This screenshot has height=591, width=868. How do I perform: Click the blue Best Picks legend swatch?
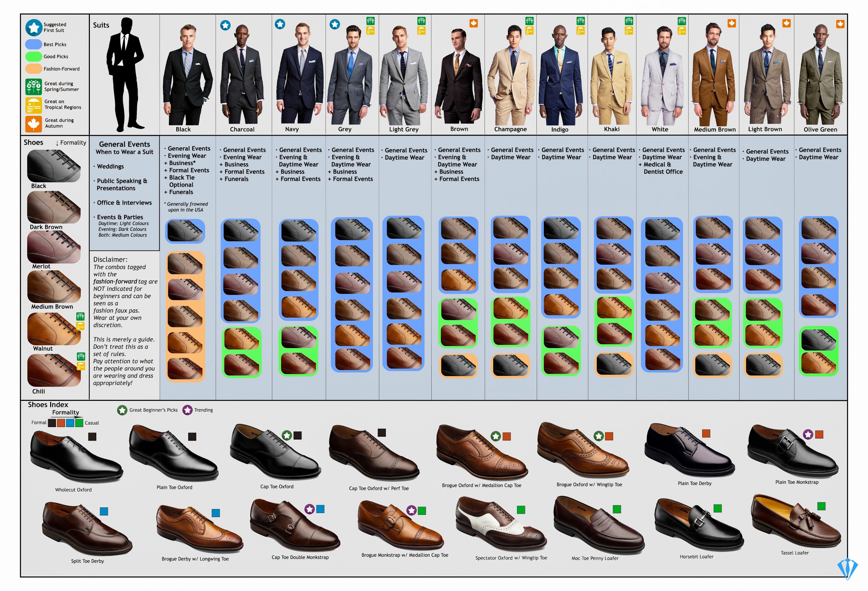click(34, 44)
